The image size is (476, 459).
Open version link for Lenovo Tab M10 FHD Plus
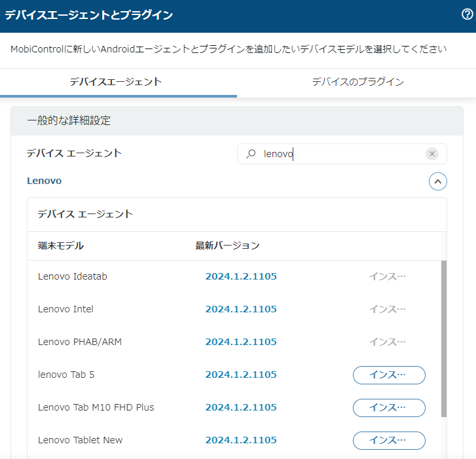(x=241, y=407)
